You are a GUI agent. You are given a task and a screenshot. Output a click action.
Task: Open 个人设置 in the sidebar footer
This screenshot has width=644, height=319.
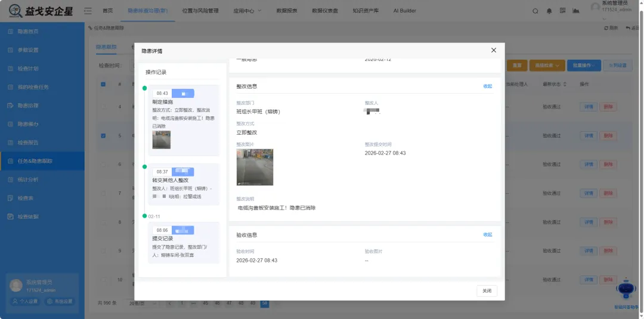point(25,301)
